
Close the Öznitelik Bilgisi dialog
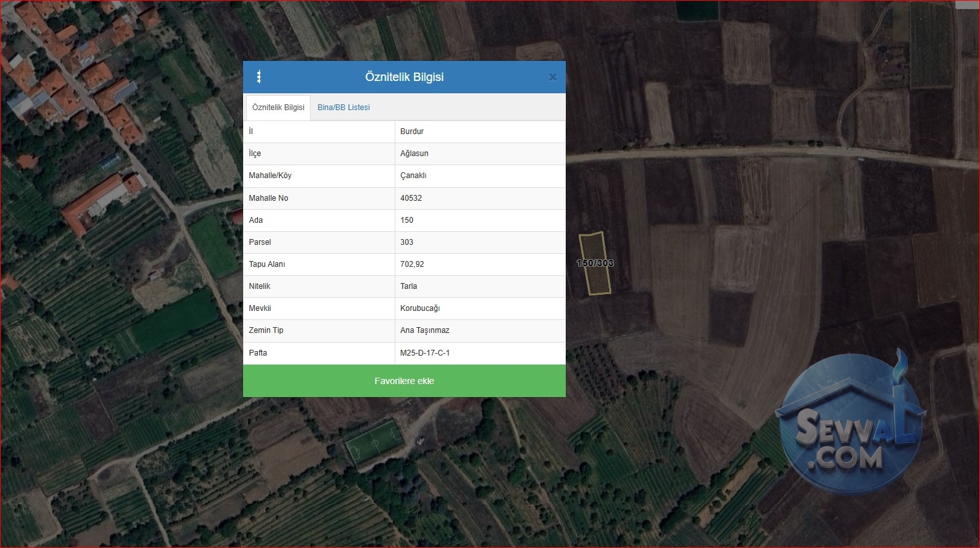pos(553,77)
